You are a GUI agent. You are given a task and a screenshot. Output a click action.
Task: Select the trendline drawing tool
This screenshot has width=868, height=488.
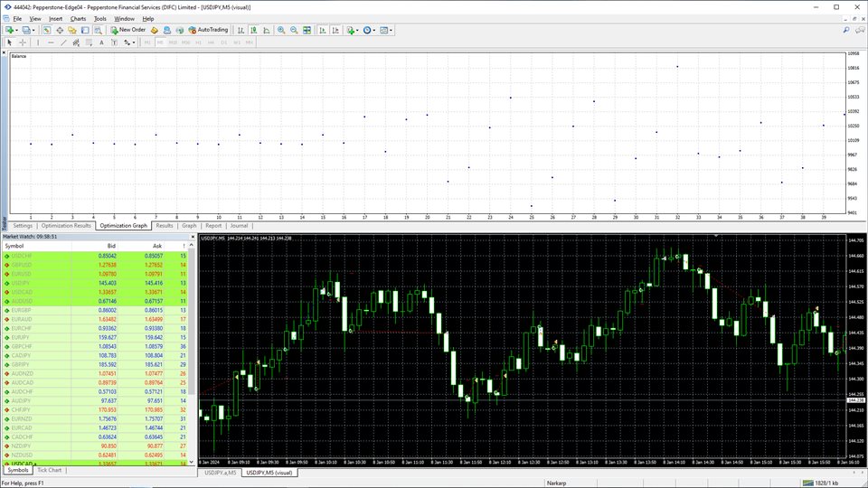coord(63,42)
